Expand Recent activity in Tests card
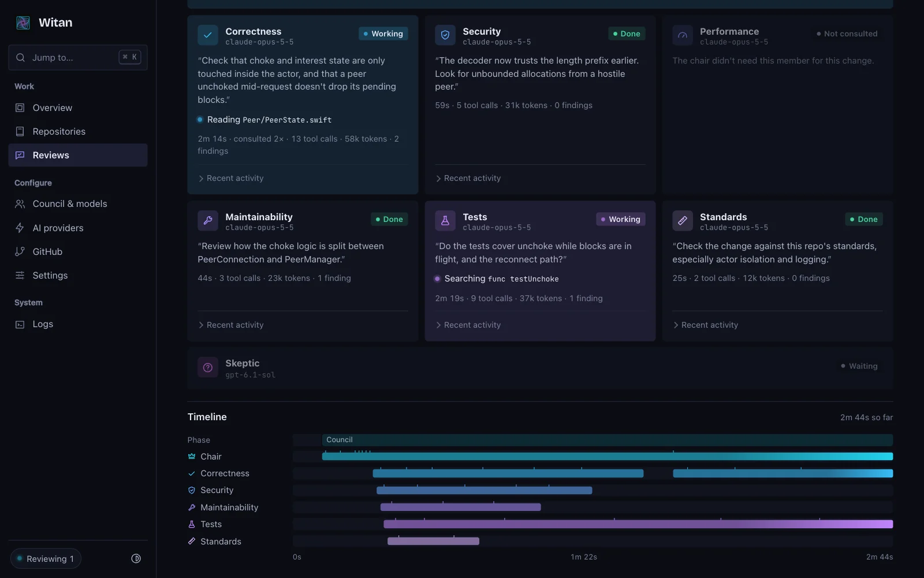This screenshot has width=924, height=578. point(468,325)
